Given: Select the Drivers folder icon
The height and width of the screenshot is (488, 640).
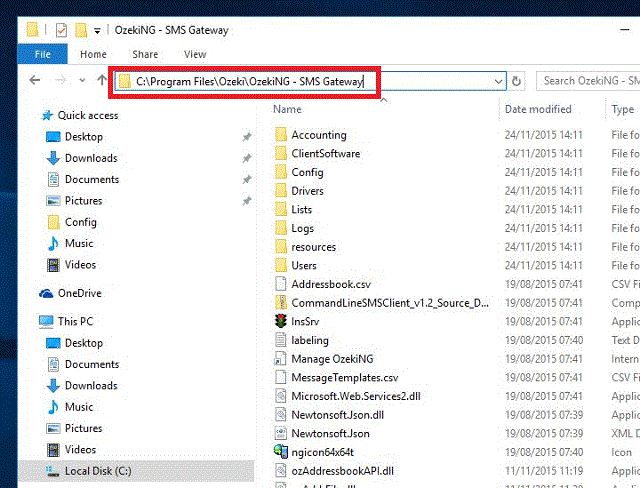Looking at the screenshot, I should [281, 190].
